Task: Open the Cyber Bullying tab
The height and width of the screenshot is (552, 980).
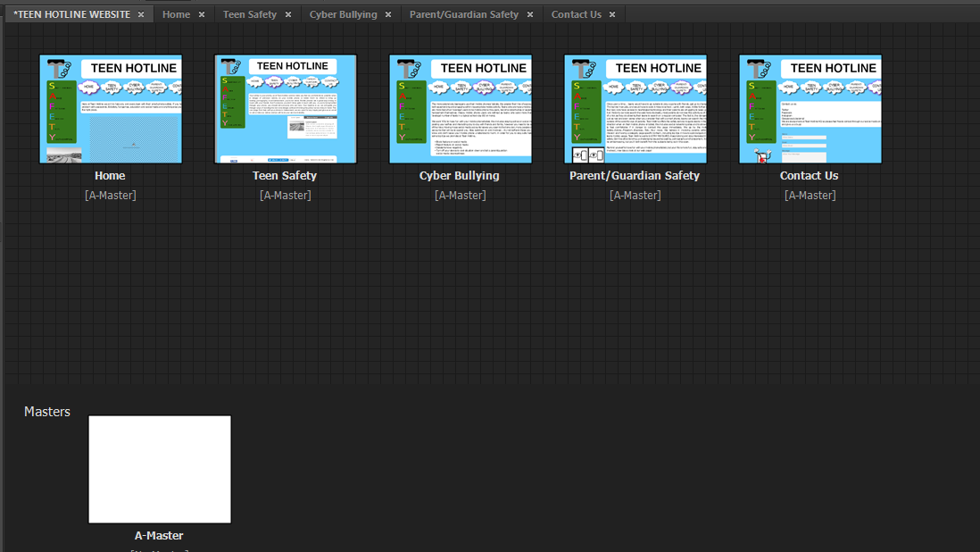Action: coord(343,14)
